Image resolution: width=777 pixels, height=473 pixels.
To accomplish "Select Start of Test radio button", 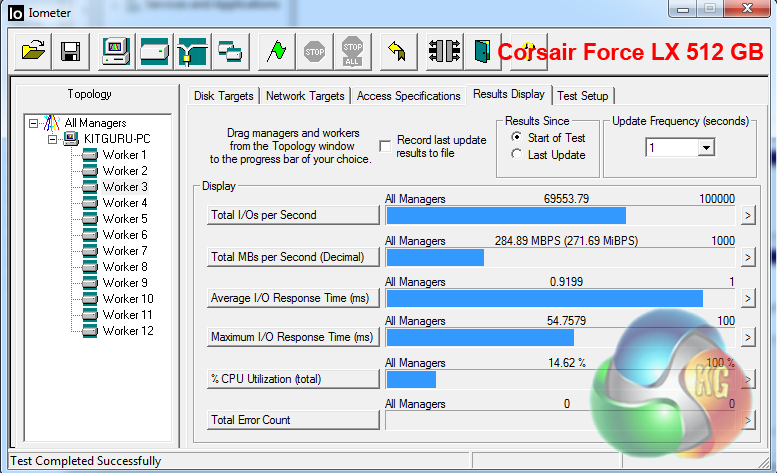I will click(x=516, y=137).
